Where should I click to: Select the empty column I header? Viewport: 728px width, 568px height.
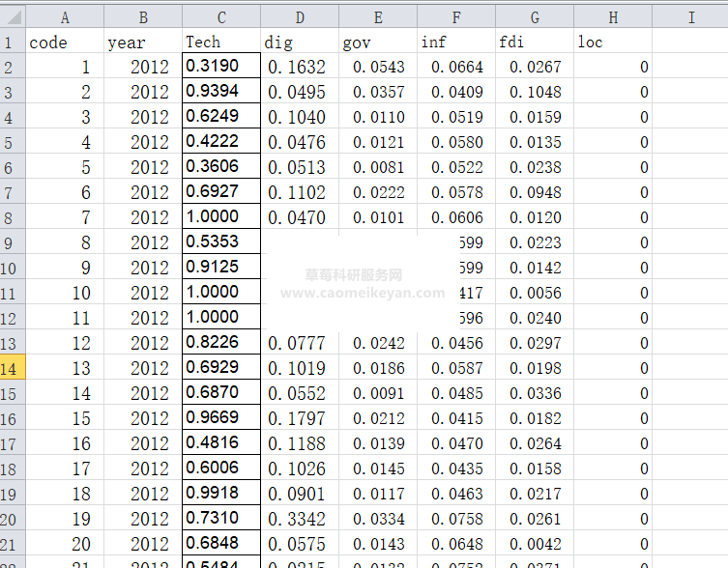(690, 17)
